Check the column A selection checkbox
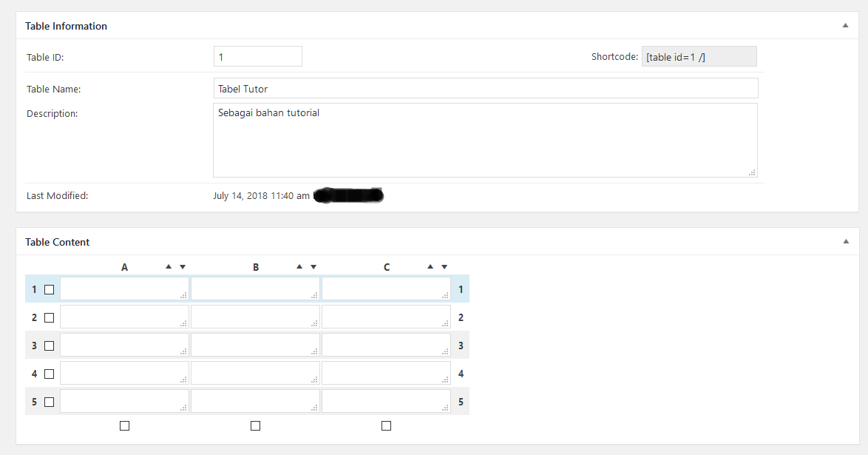Image resolution: width=868 pixels, height=455 pixels. tap(124, 425)
